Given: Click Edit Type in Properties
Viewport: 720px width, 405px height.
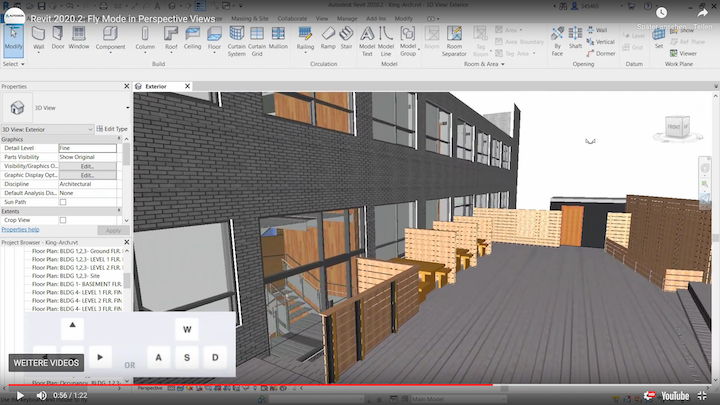Looking at the screenshot, I should point(112,129).
